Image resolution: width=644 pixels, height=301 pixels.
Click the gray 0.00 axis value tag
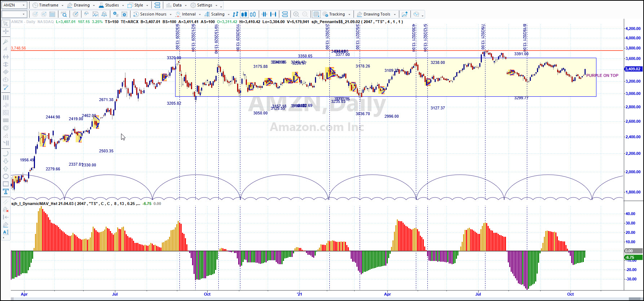[634, 251]
